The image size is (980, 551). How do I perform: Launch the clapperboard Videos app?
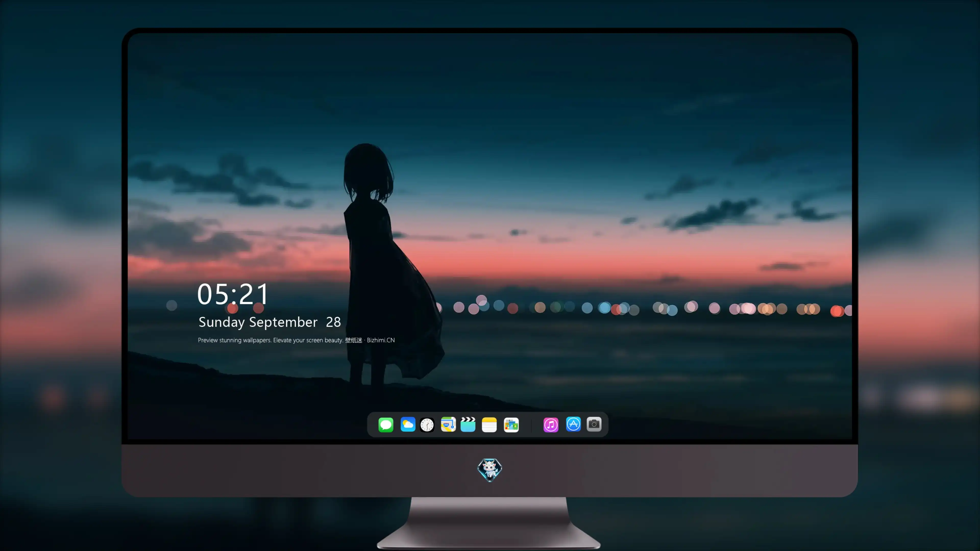(468, 424)
